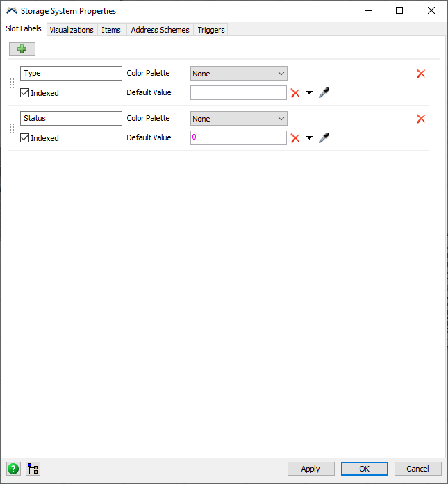448x484 pixels.
Task: Toggle Indexed checkbox for Type label
Action: point(25,93)
